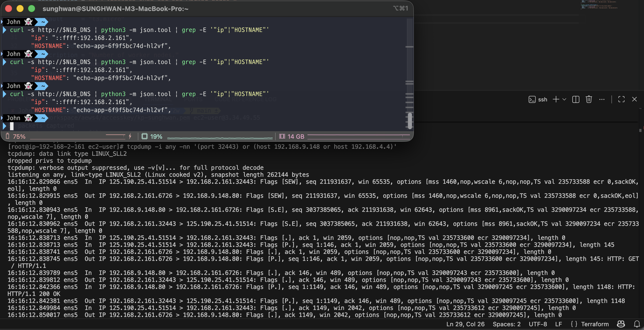This screenshot has height=330, width=644.
Task: Click the ssh terminal profile icon
Action: point(532,99)
